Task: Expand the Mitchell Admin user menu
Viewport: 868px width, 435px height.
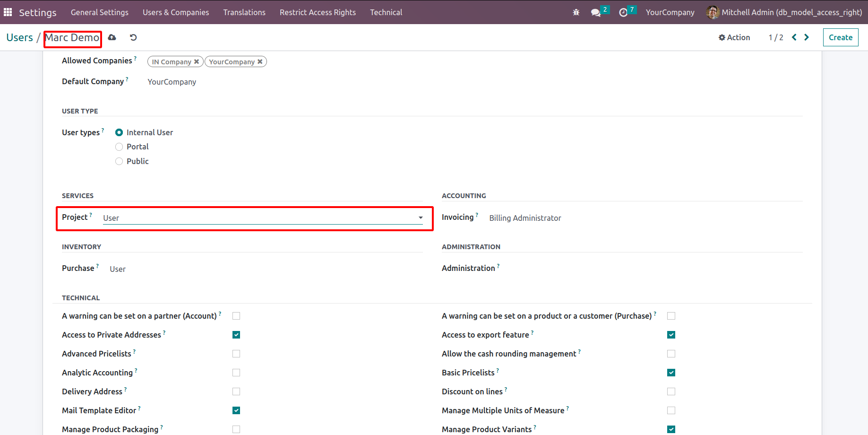Action: click(x=784, y=12)
